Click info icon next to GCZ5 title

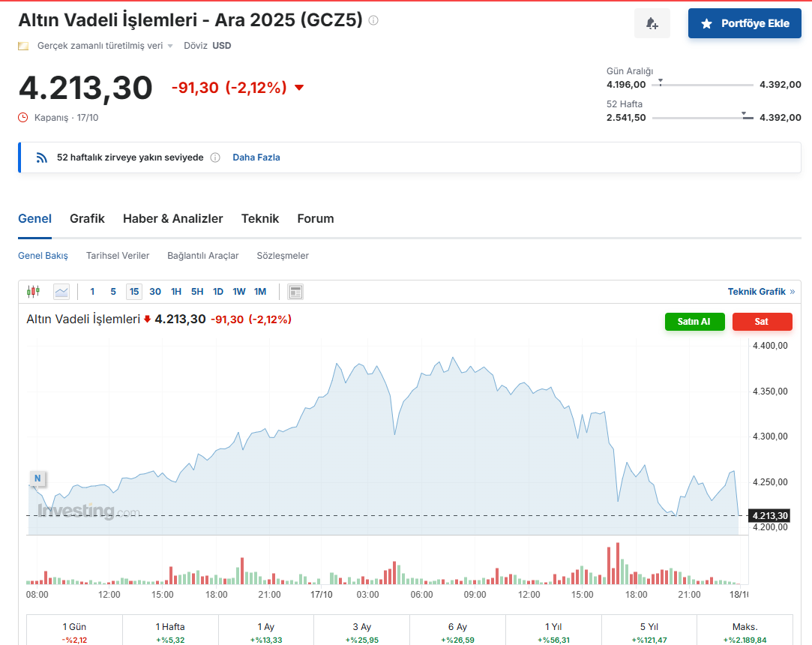(x=373, y=21)
